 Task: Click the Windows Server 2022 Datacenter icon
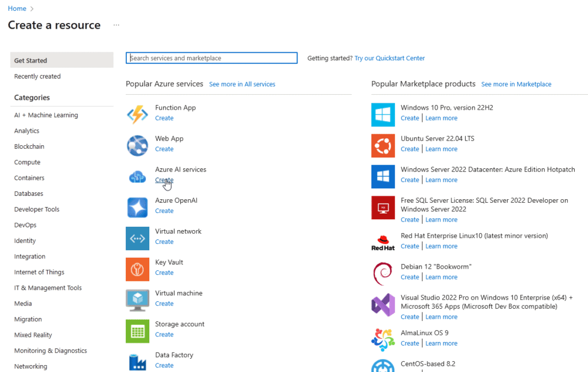(x=383, y=177)
